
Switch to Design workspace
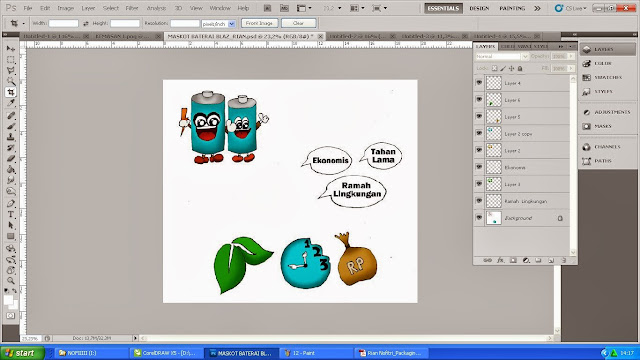(x=479, y=8)
